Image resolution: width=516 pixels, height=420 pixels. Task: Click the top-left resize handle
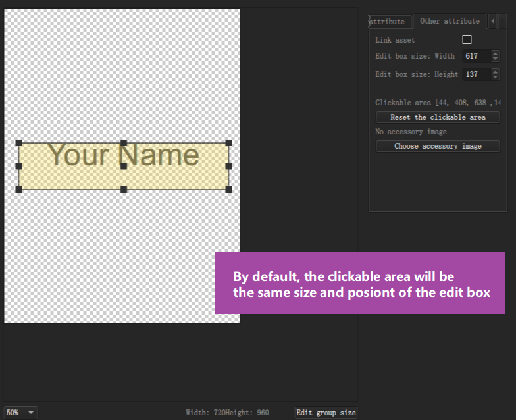(x=18, y=143)
